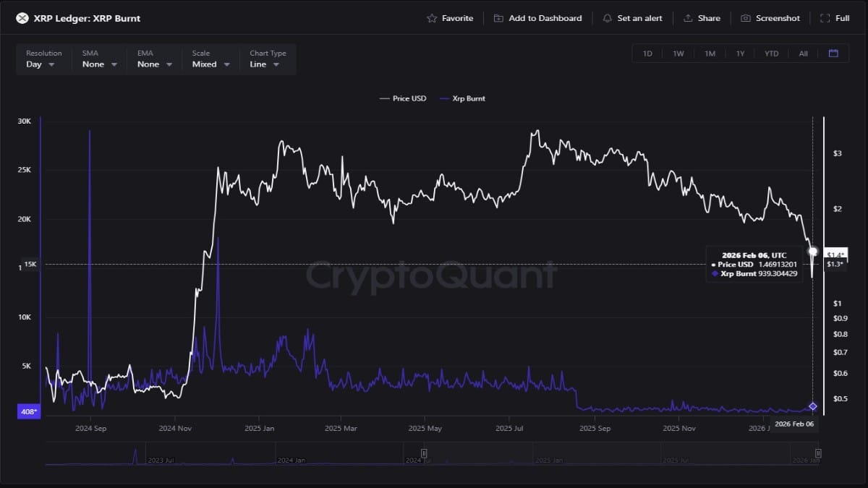Select the 1M time range
The width and height of the screenshot is (868, 488).
pyautogui.click(x=710, y=53)
